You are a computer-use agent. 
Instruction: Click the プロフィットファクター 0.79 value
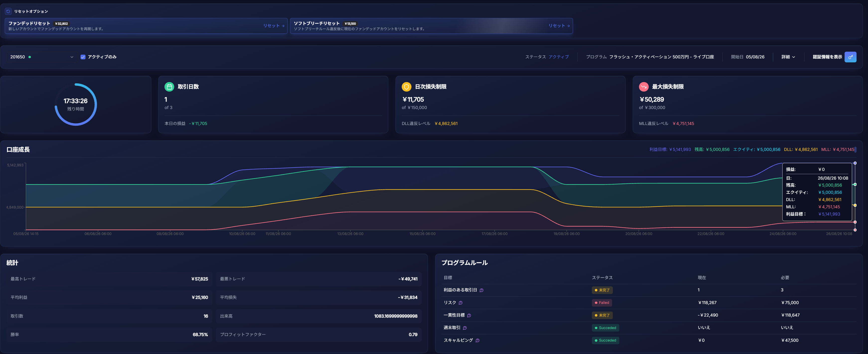(413, 335)
